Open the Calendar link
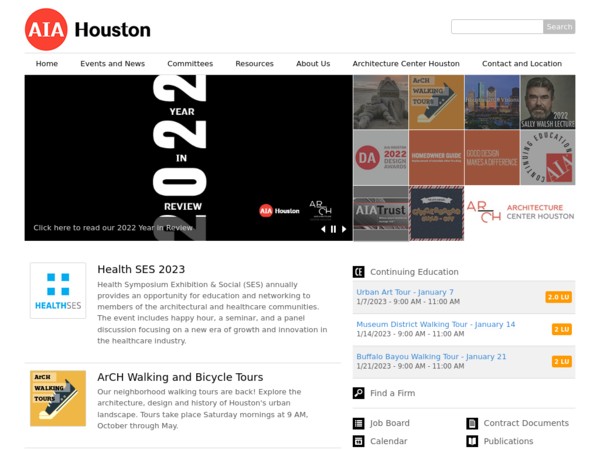The image size is (600, 450). [388, 441]
